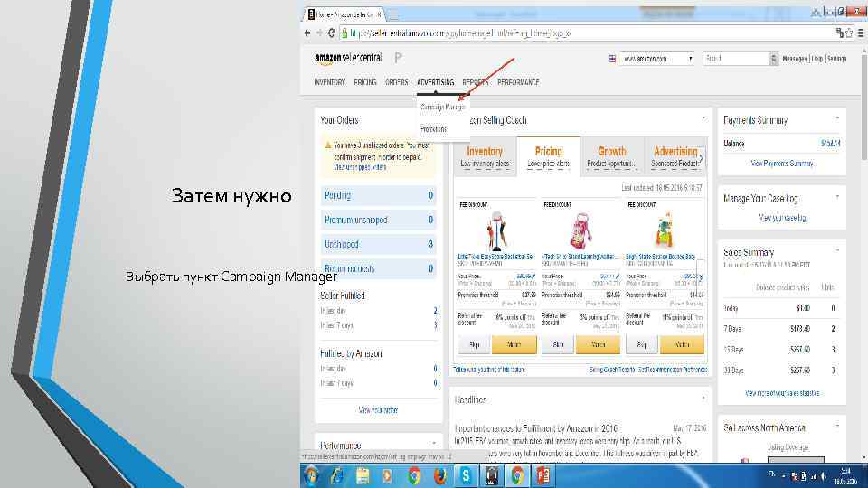Switch to the Inventory tab in Selling Coach
Image resolution: width=868 pixels, height=488 pixels.
(485, 156)
